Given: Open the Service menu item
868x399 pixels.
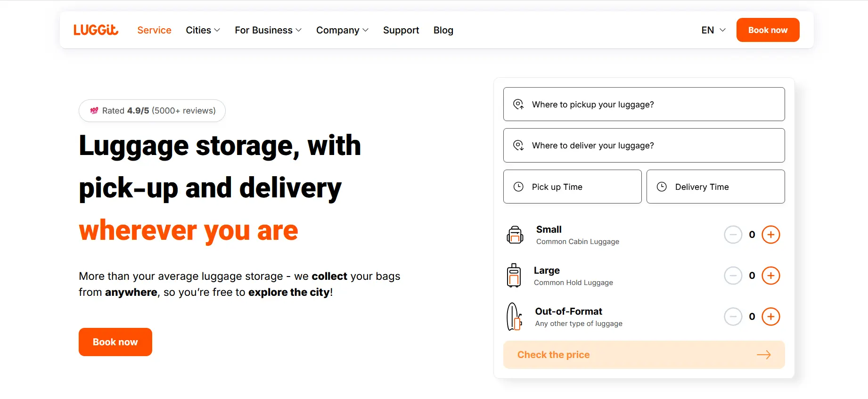Looking at the screenshot, I should click(154, 30).
